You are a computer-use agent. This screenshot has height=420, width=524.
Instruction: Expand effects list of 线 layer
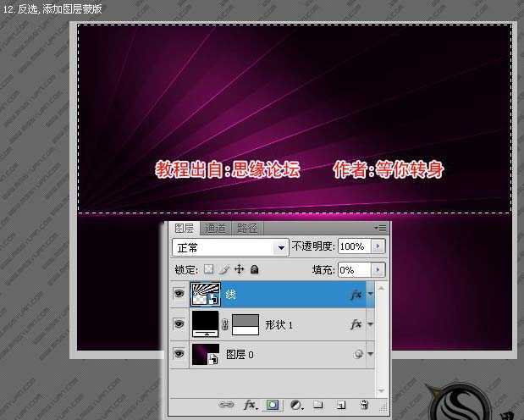[370, 294]
